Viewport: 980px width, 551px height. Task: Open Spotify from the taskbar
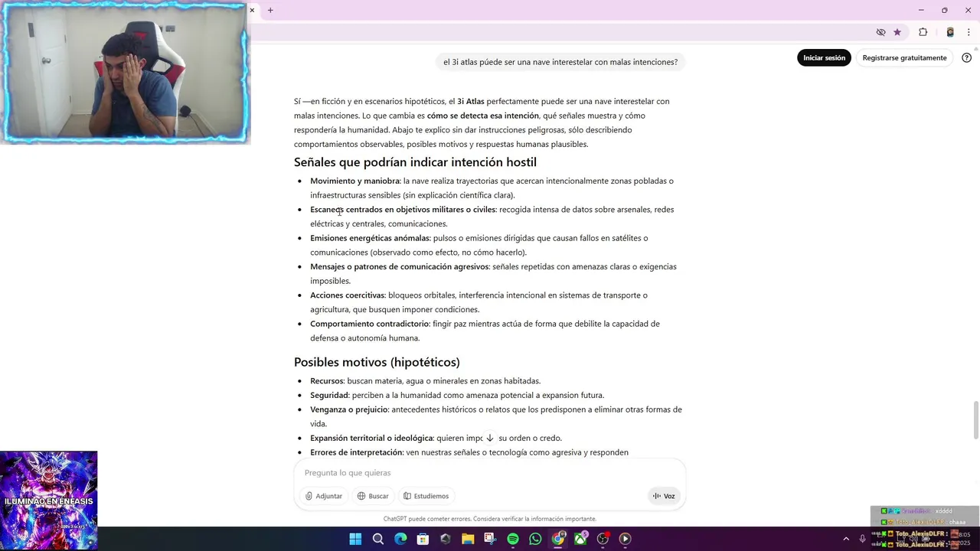(513, 539)
